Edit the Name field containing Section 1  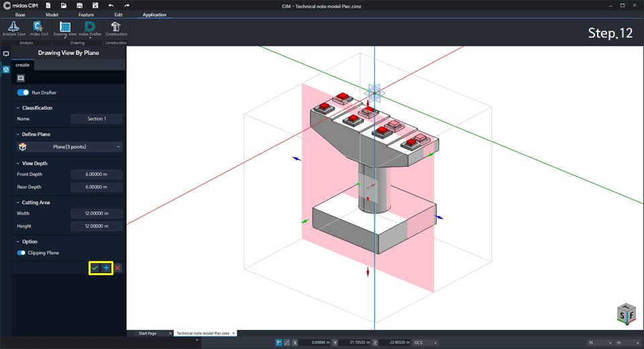[x=97, y=119]
